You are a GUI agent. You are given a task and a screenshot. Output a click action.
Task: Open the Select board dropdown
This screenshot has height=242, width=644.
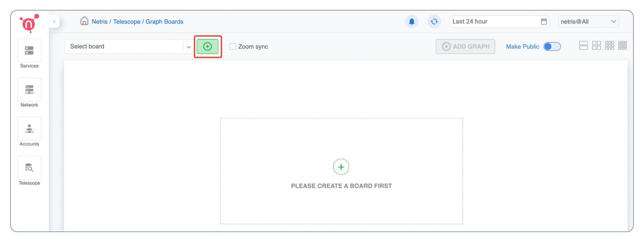tap(188, 46)
